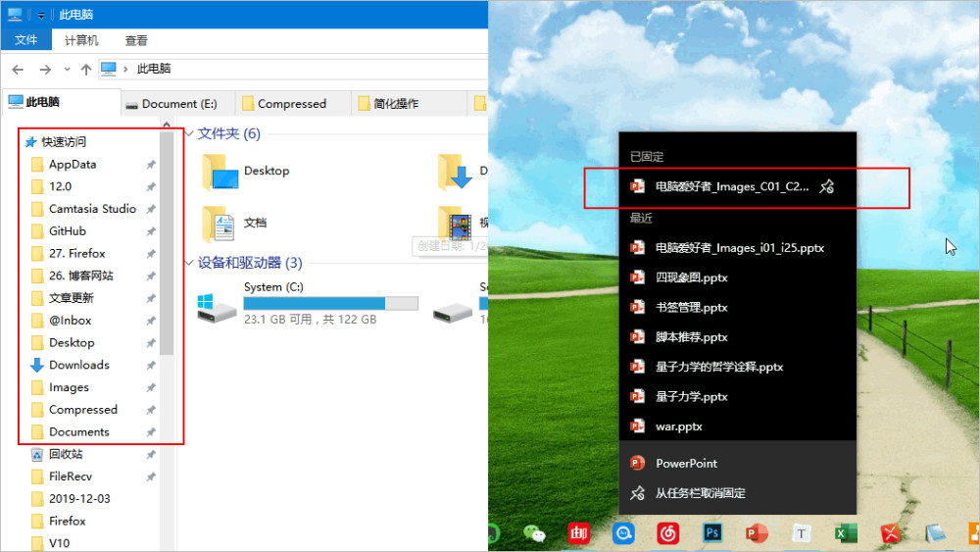Open FileRecv folder in sidebar
This screenshot has height=552, width=980.
pyautogui.click(x=70, y=477)
